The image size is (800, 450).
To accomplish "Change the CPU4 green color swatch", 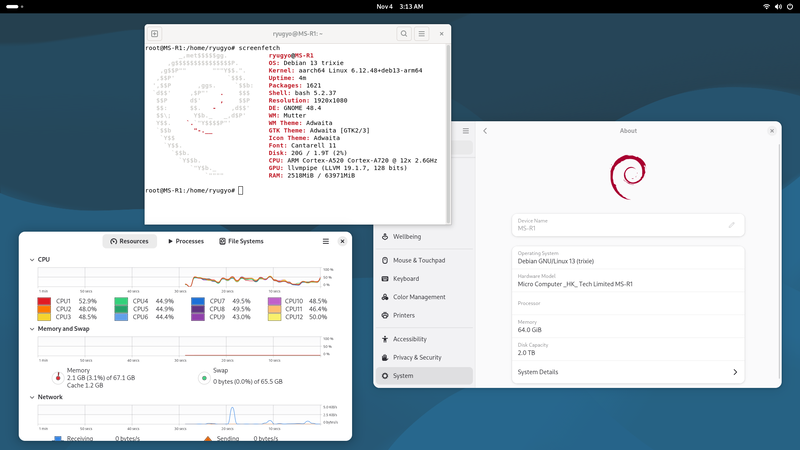I will point(121,301).
